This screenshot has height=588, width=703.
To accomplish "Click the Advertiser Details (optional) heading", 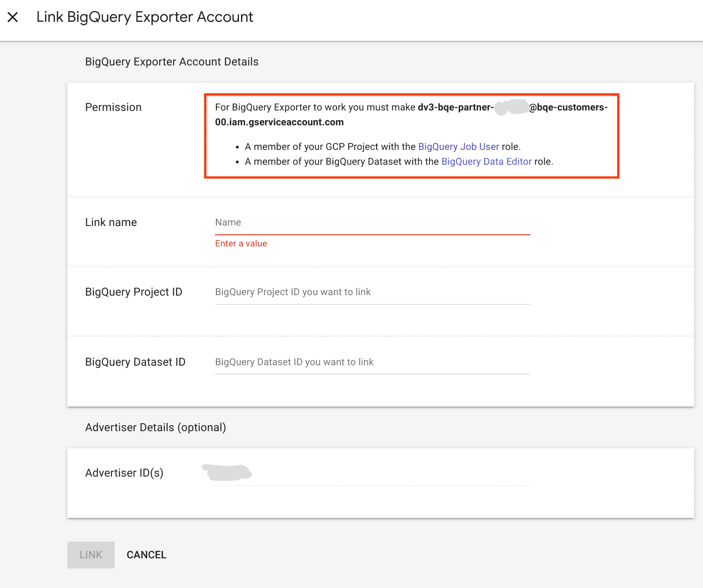I will tap(155, 427).
